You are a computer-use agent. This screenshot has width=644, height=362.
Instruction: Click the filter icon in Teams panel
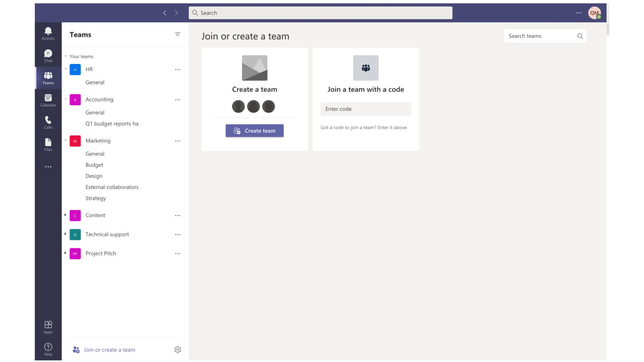[x=177, y=34]
